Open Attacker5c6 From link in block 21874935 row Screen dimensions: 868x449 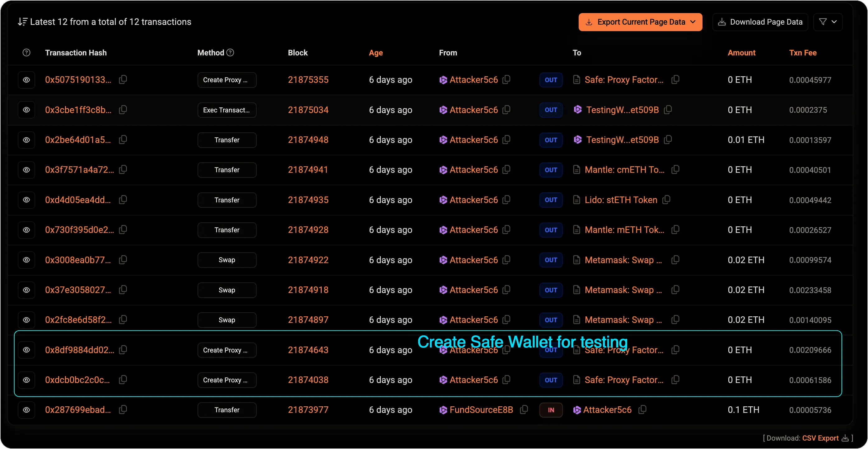coord(474,200)
